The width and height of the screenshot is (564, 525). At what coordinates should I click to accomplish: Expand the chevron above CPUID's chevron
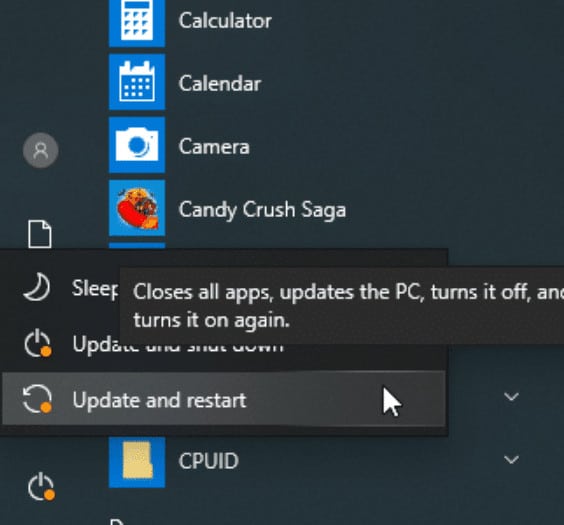point(511,397)
